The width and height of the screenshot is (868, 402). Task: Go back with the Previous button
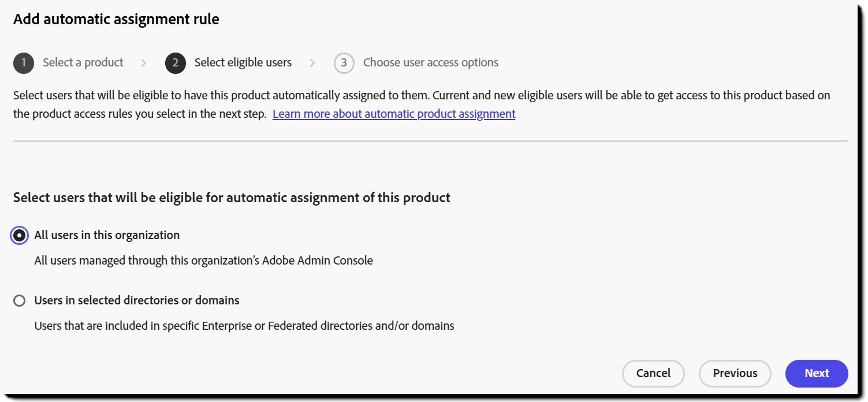(735, 373)
